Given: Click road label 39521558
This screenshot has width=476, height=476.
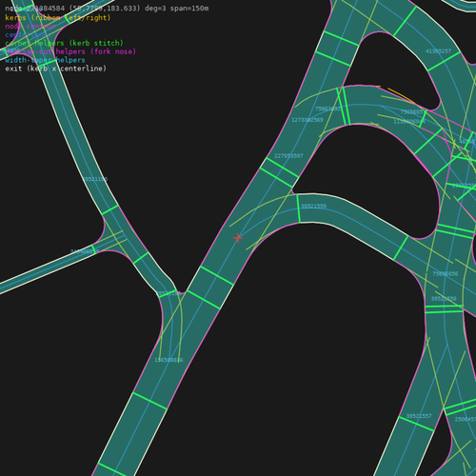Looking at the screenshot, I should (444, 299).
